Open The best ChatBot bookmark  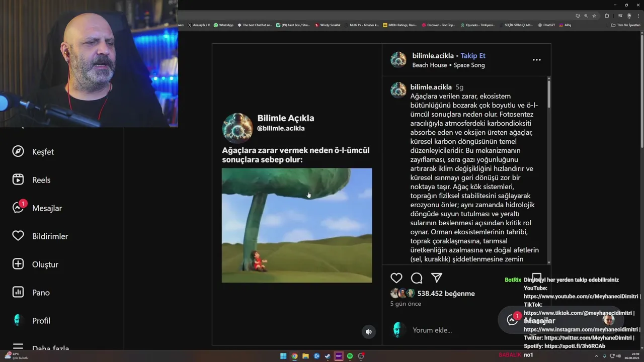click(255, 25)
